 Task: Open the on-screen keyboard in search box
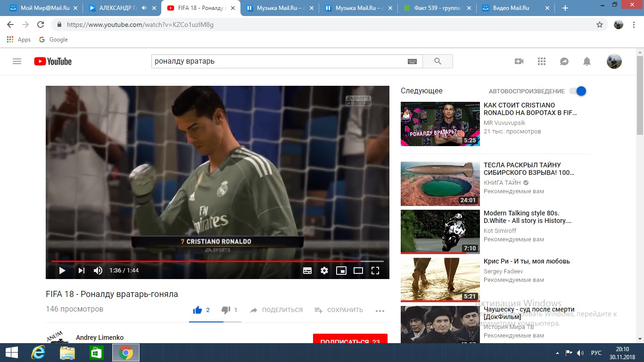(x=412, y=61)
